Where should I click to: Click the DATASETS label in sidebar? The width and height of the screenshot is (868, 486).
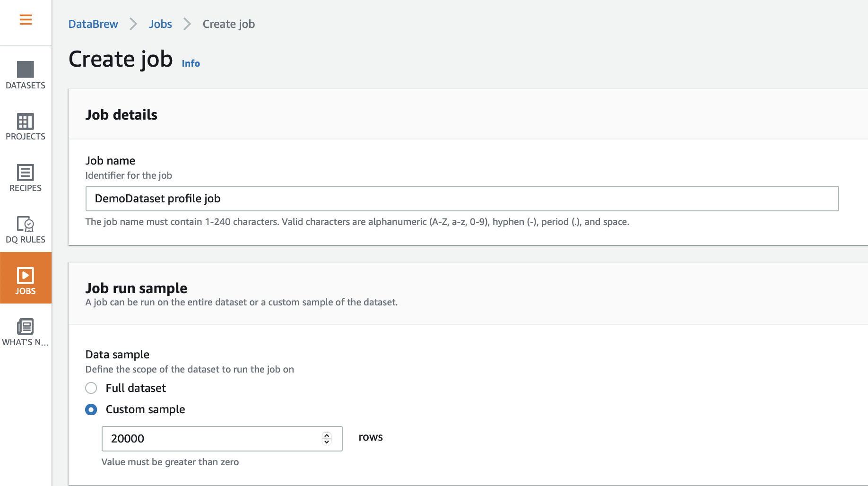point(26,86)
